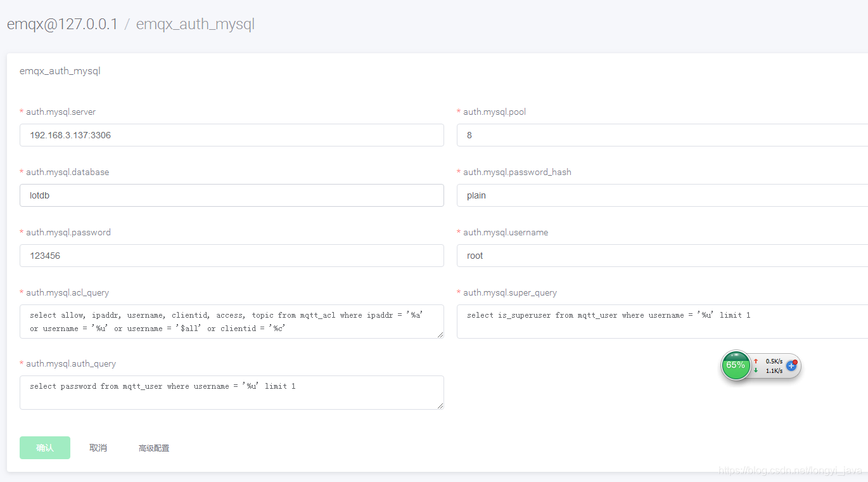Click the auth.mysql.pool input field
Image resolution: width=868 pixels, height=482 pixels.
[x=662, y=135]
